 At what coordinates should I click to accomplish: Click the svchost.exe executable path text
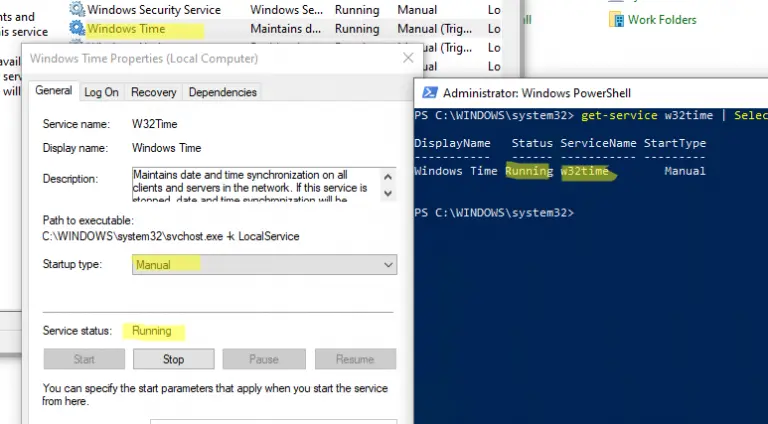170,236
